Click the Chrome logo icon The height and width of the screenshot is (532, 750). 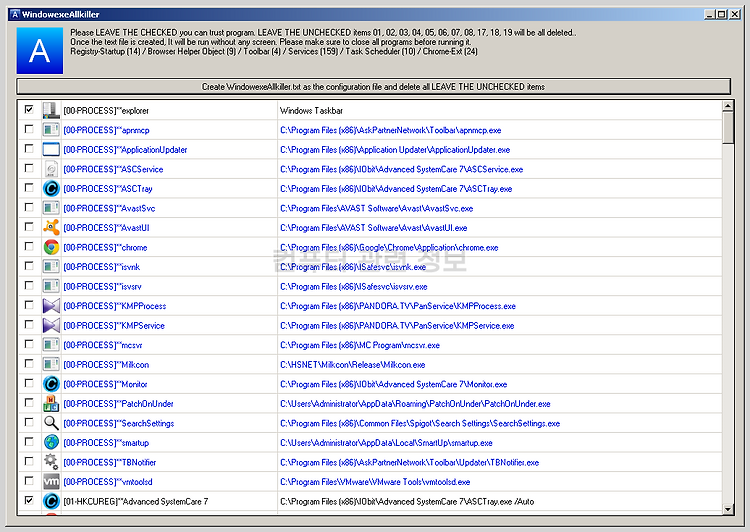tap(51, 247)
